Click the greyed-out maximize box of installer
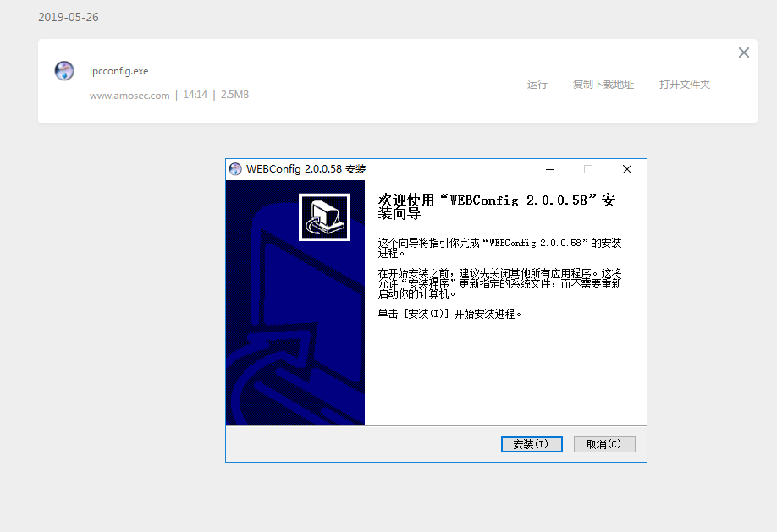777x532 pixels. [588, 169]
